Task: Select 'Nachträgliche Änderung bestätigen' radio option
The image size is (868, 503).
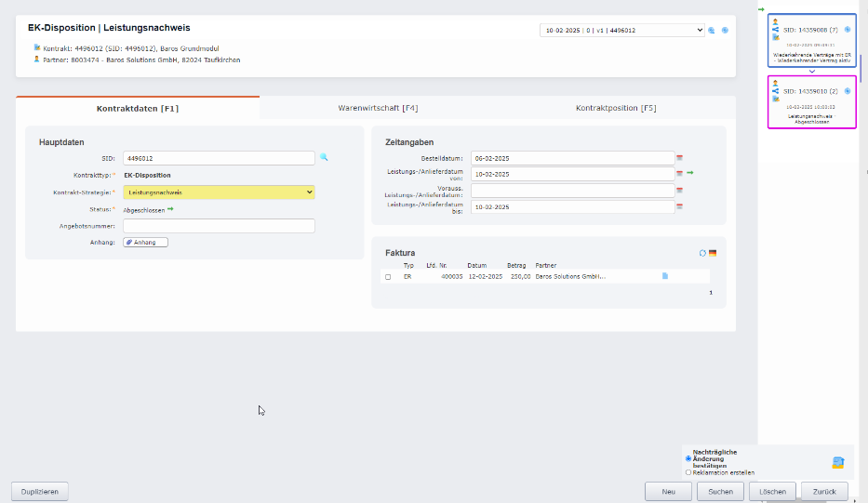Action: point(688,458)
